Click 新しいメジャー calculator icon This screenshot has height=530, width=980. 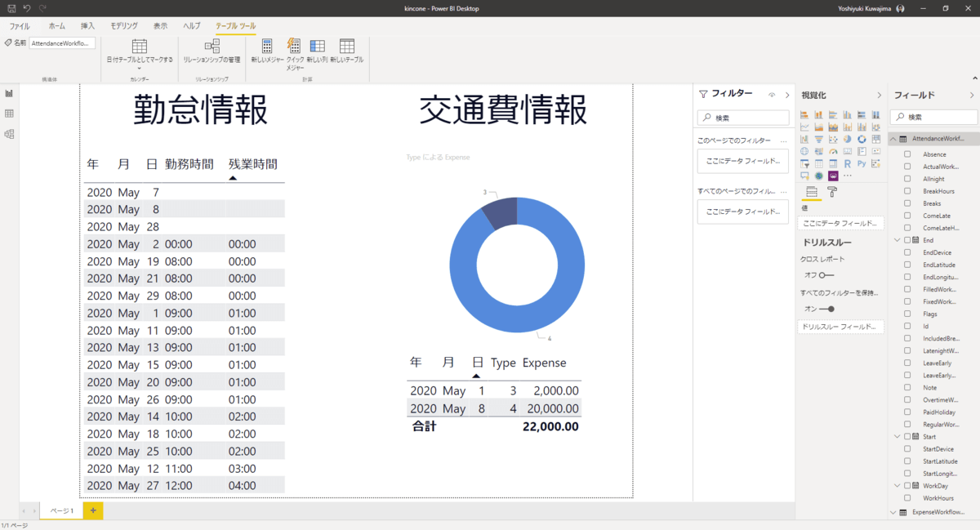(x=267, y=47)
